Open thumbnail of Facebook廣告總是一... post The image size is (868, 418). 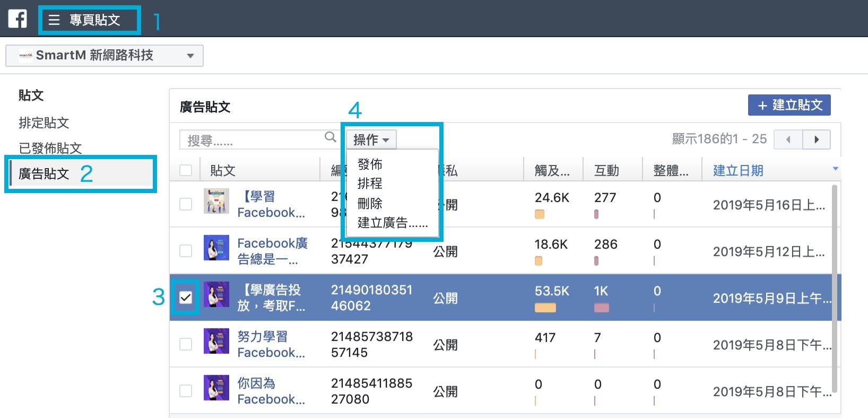216,248
